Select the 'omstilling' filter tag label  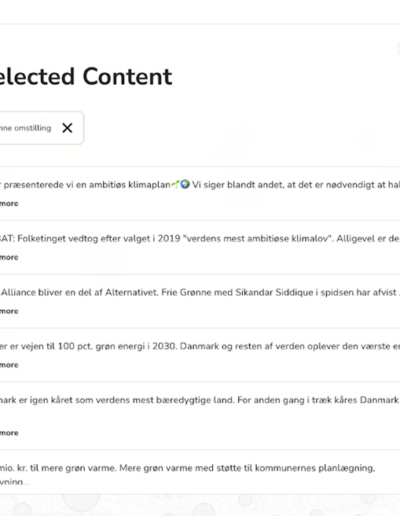(x=25, y=128)
